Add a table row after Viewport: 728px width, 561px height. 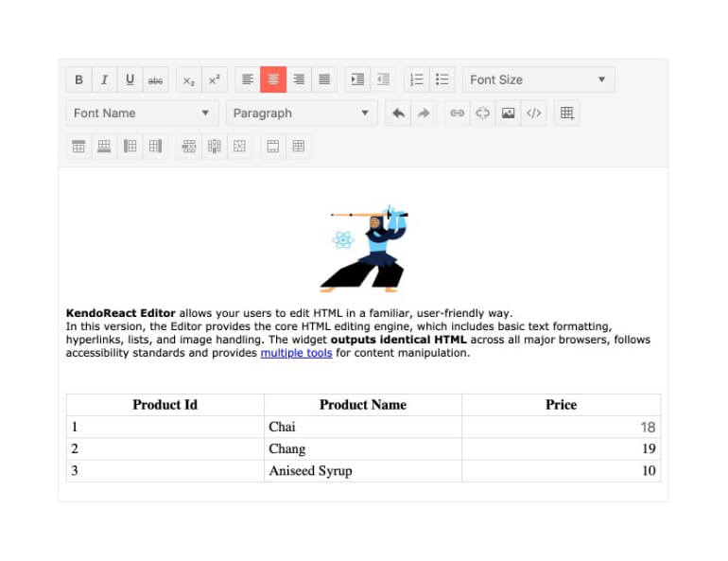tap(104, 147)
